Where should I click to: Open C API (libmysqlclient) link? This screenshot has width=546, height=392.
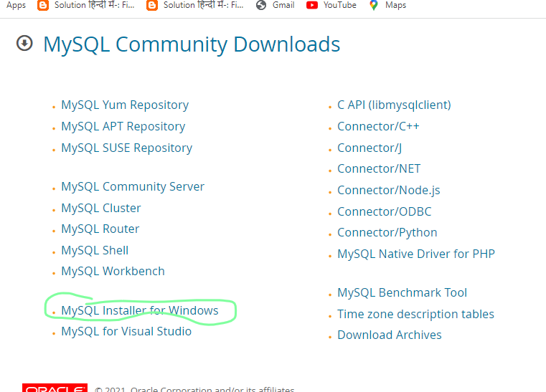point(394,105)
